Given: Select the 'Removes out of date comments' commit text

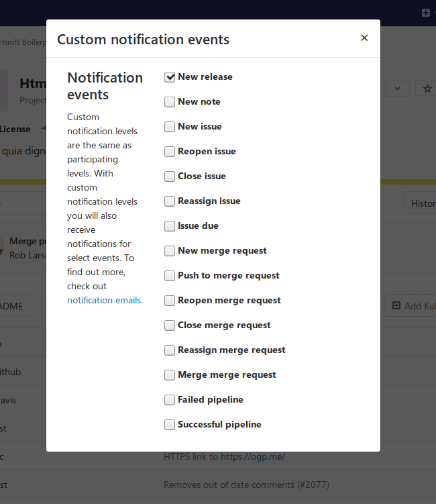Looking at the screenshot, I should point(246,485).
